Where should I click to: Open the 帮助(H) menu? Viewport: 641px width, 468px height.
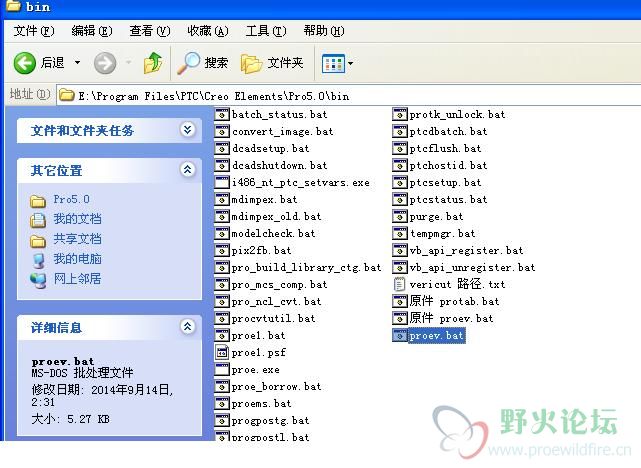[x=324, y=31]
